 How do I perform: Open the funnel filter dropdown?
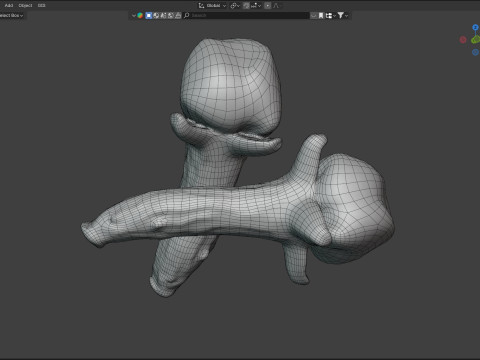343,15
